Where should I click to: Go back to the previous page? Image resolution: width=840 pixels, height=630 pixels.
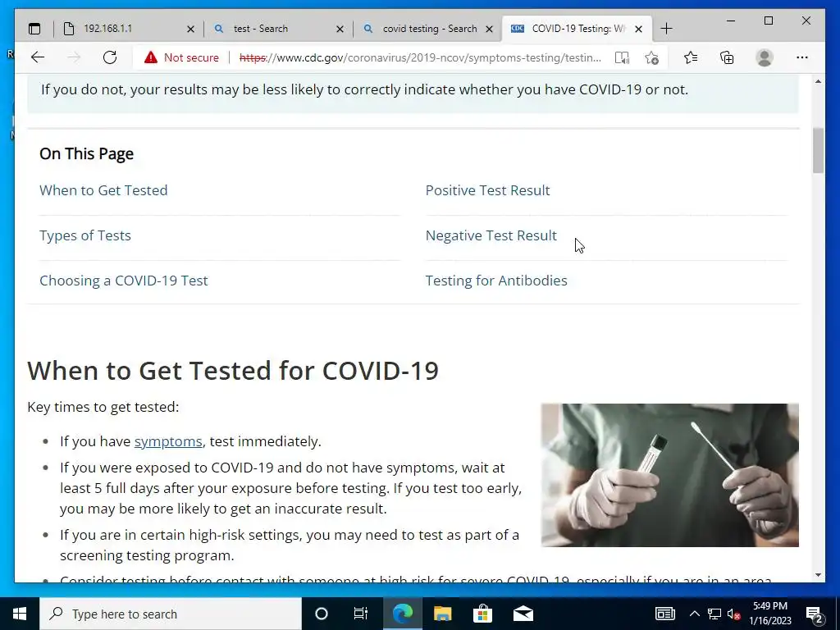(x=38, y=57)
